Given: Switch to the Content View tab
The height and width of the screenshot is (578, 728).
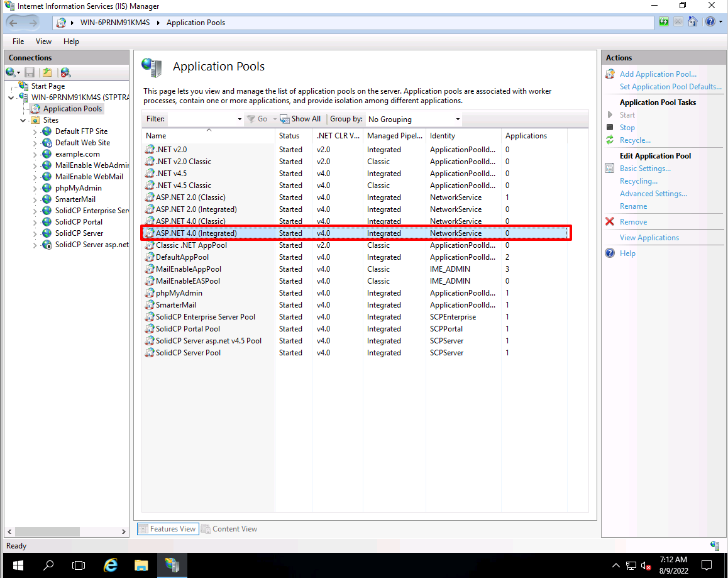Looking at the screenshot, I should point(229,529).
